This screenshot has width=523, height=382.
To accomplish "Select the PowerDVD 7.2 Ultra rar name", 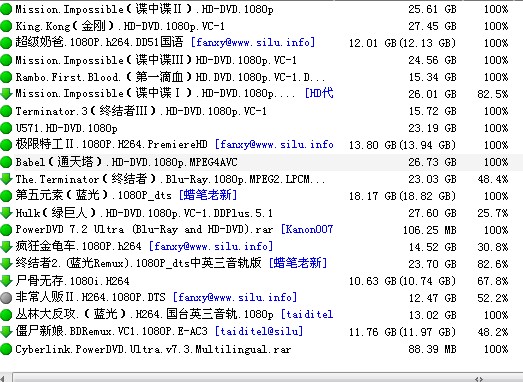I will [x=144, y=230].
